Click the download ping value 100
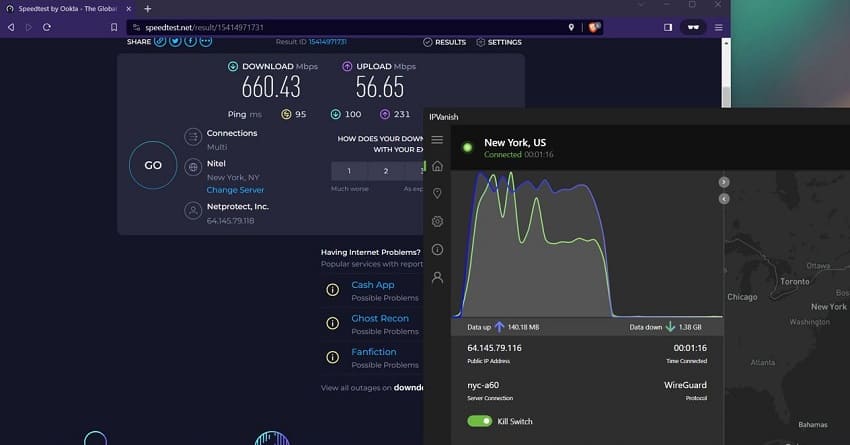This screenshot has width=850, height=445. pos(353,114)
